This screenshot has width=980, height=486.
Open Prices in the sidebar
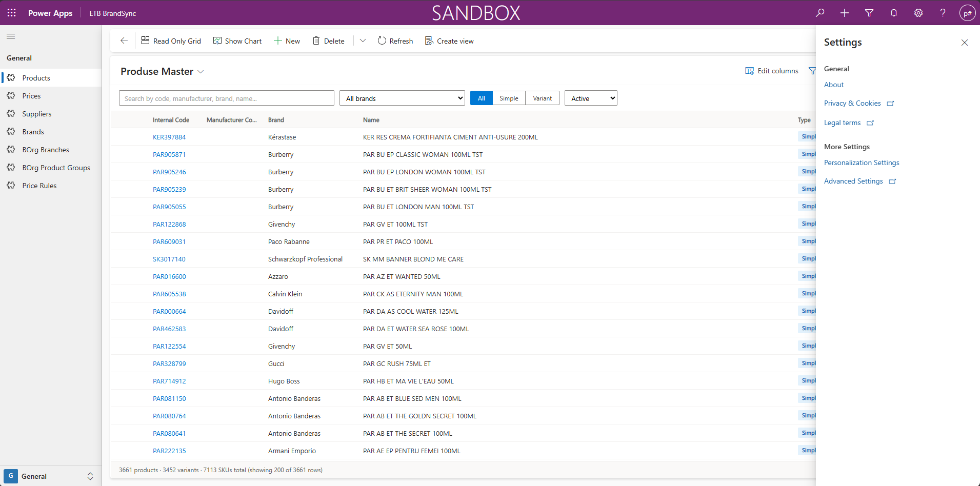pos(51,96)
